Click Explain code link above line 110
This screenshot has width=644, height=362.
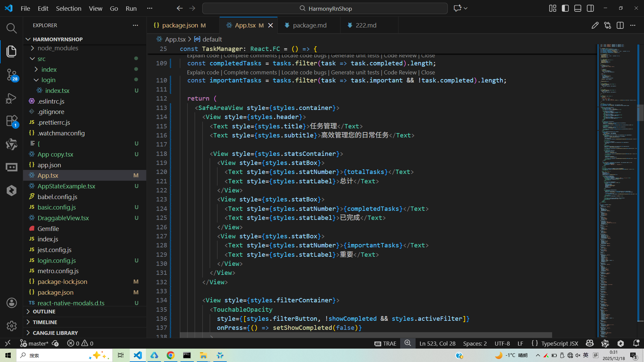pos(203,72)
